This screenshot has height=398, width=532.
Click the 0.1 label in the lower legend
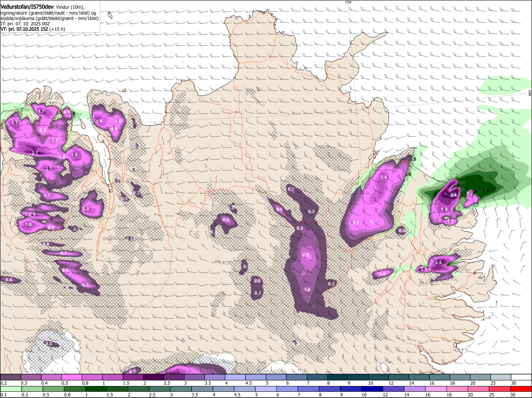tap(3, 395)
